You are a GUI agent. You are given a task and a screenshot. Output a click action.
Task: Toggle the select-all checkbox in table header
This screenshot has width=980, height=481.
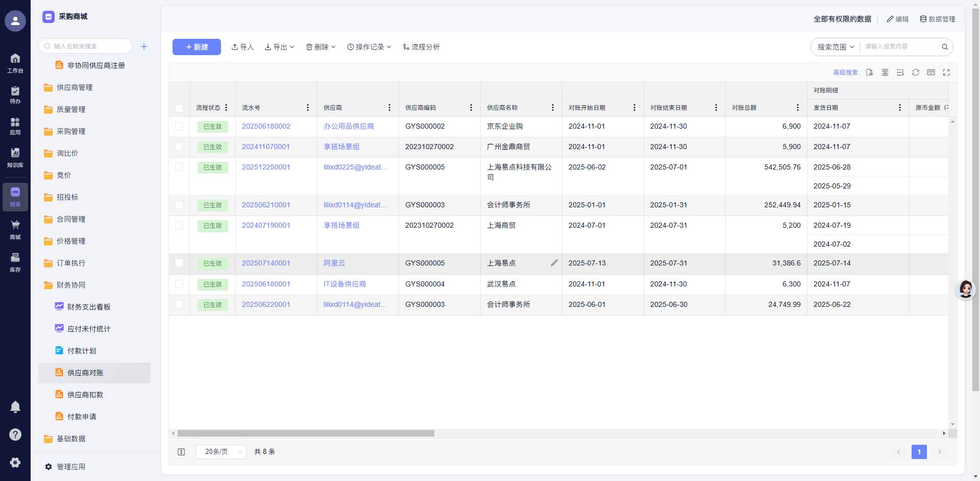tap(179, 108)
